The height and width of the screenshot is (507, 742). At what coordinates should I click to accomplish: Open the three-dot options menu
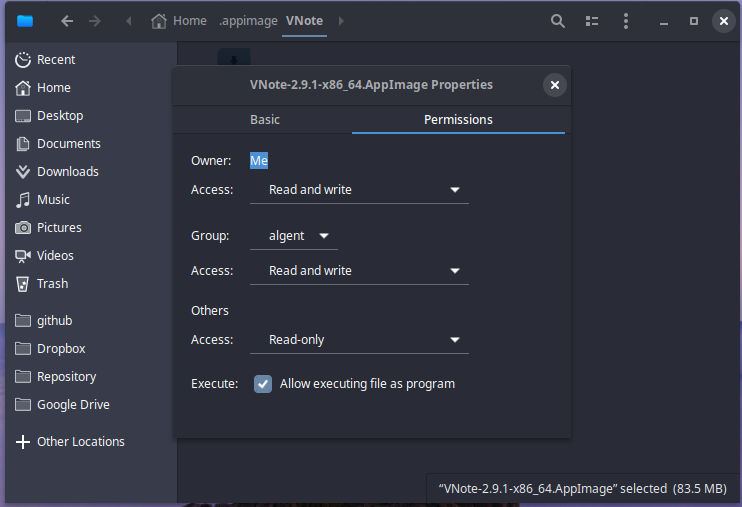(626, 21)
